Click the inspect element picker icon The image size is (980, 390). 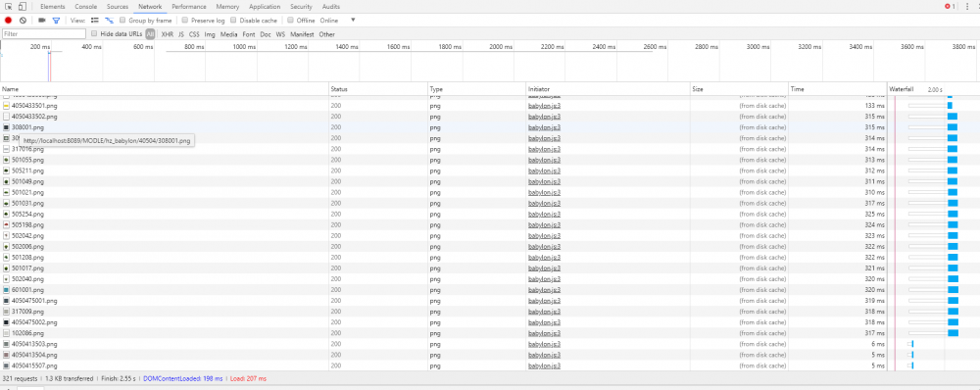coord(9,6)
